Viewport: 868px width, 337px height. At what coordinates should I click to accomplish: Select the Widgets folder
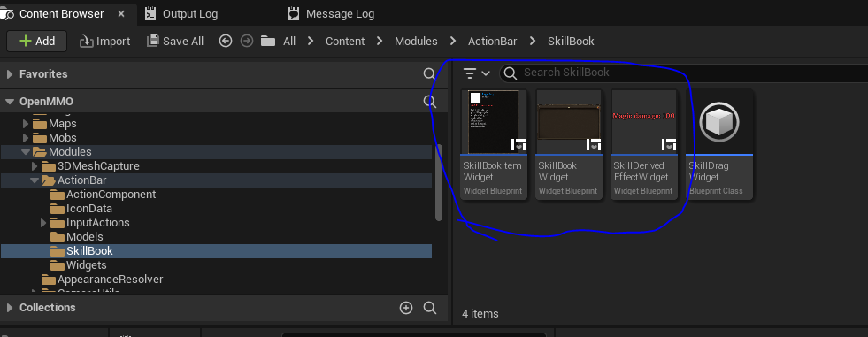point(78,265)
